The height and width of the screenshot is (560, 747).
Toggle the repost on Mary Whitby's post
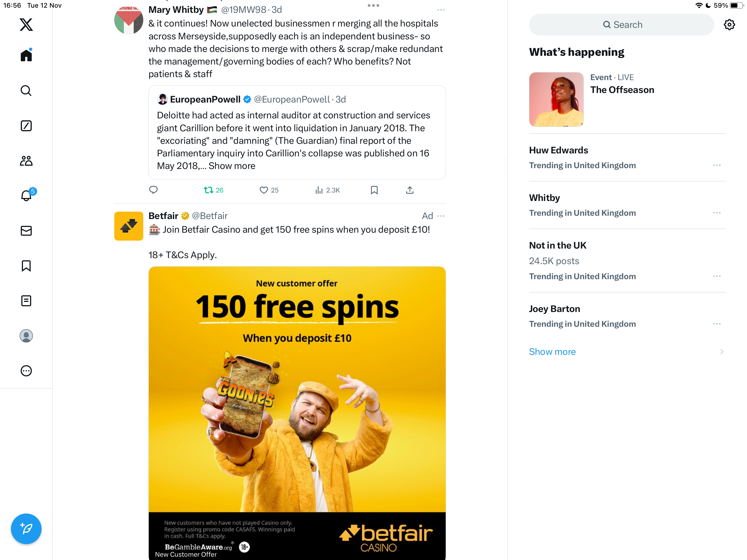[x=214, y=190]
